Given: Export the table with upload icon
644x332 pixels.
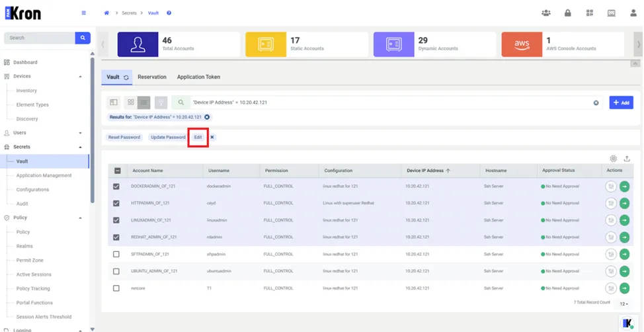Looking at the screenshot, I should (627, 158).
